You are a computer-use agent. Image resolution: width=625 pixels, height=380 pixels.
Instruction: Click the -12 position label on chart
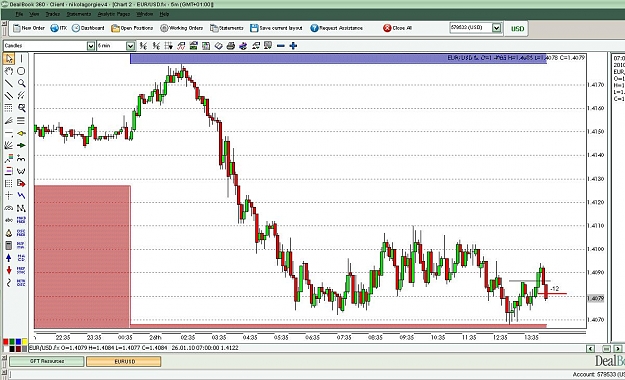pos(554,288)
